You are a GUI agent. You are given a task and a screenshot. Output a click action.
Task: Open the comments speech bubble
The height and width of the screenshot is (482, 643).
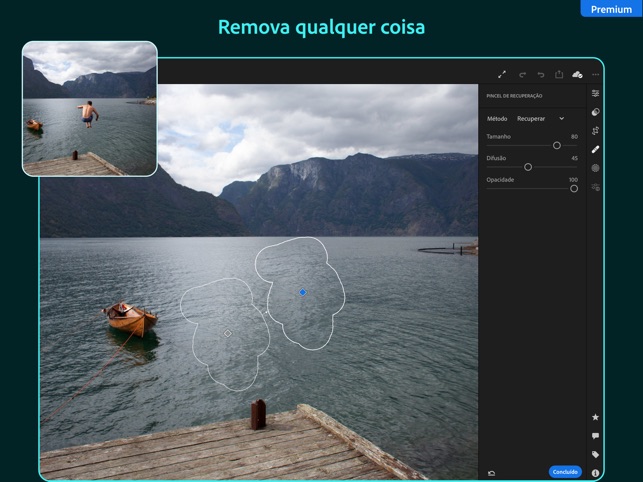coord(596,436)
